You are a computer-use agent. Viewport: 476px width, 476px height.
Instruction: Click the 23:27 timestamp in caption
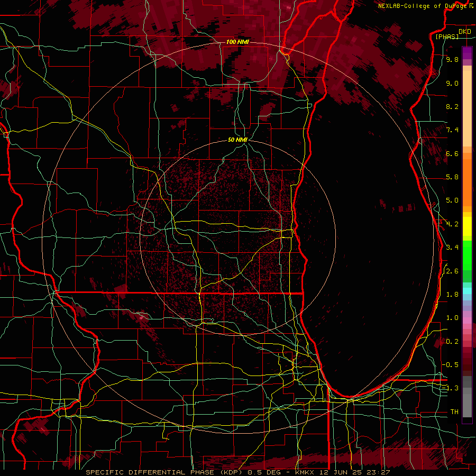(379, 472)
